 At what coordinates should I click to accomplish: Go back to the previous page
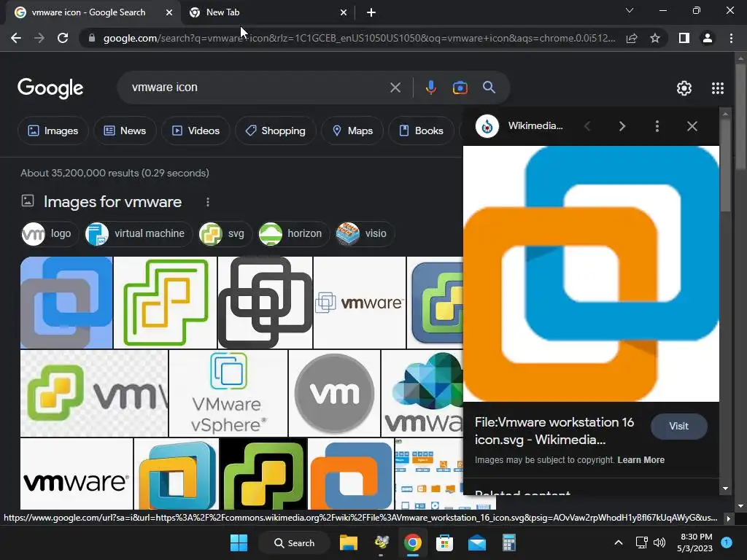coord(16,38)
